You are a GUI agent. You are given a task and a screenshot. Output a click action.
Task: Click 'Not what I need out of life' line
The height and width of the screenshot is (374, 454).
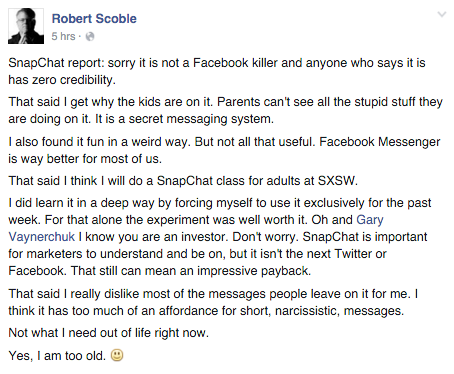(108, 333)
